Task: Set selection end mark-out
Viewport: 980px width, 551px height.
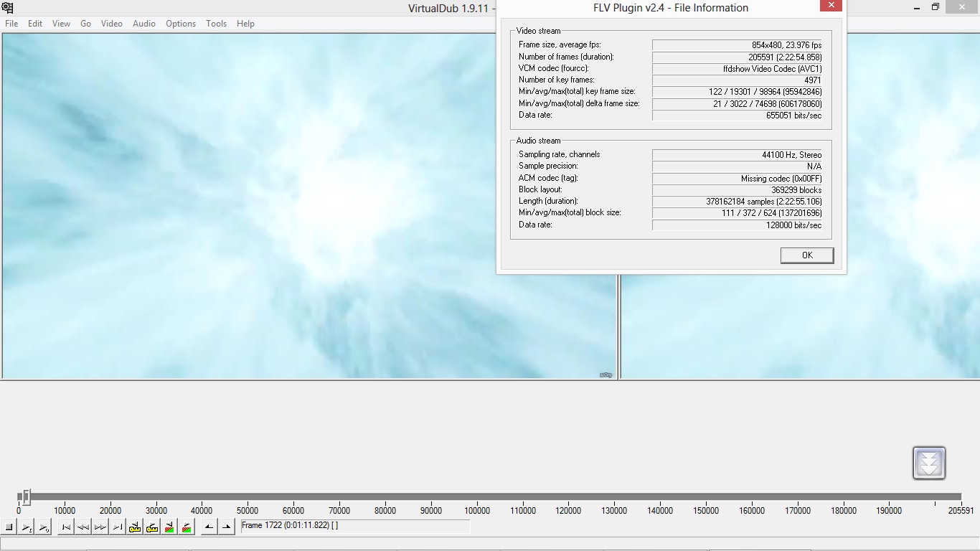Action: [226, 527]
